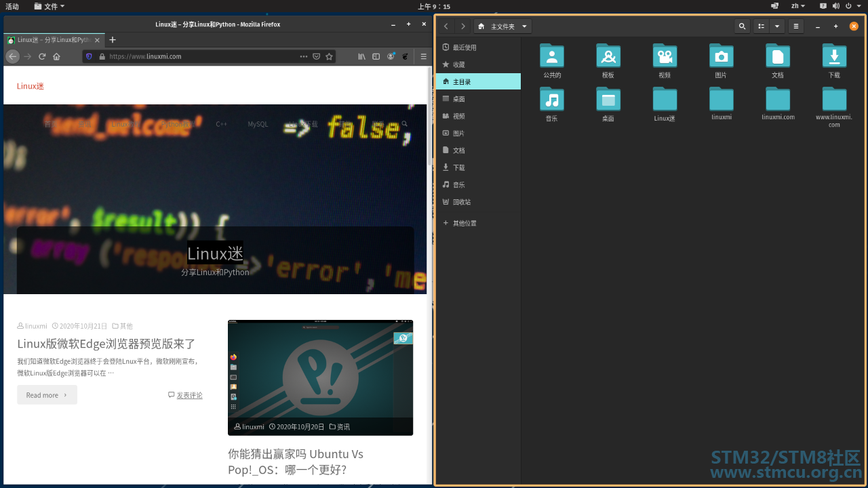The image size is (868, 488).
Task: Open 文档 in sidebar
Action: click(x=478, y=150)
